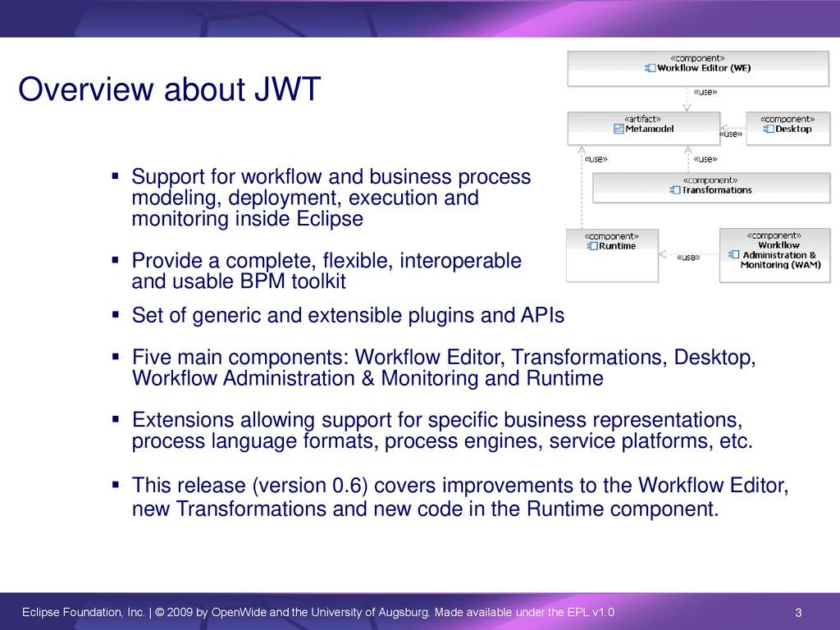Click the Desktop component icon

(768, 129)
